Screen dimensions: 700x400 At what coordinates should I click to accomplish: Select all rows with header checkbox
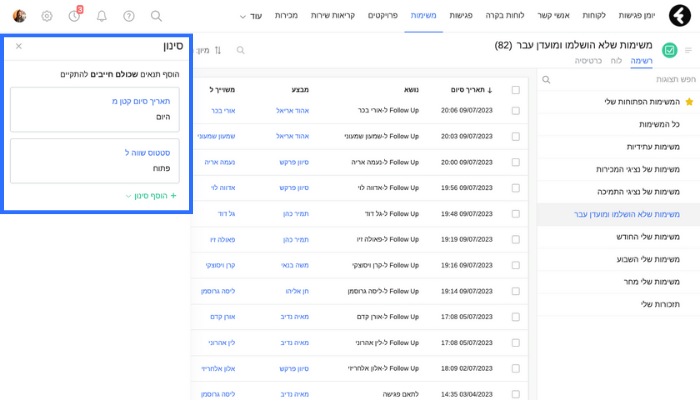pos(516,90)
